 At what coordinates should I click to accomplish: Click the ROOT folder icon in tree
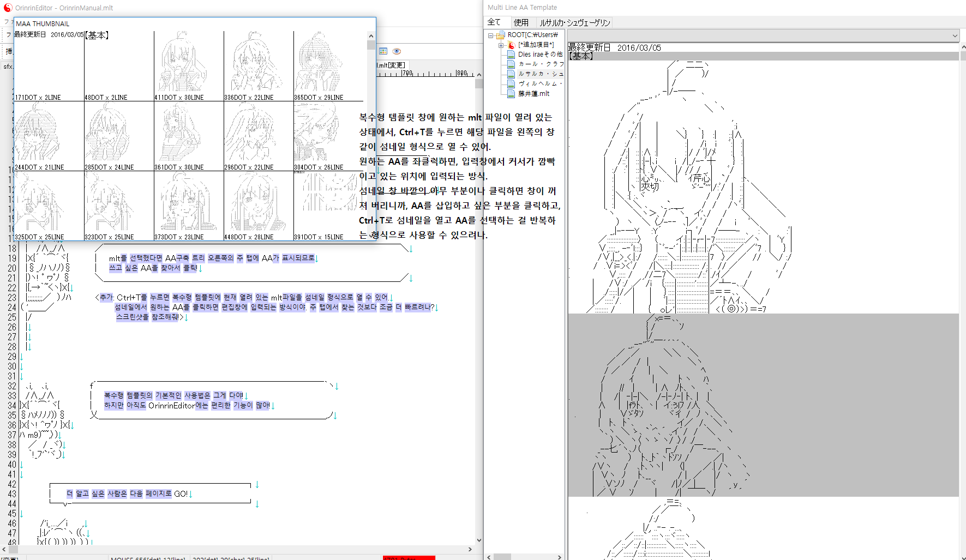(500, 35)
